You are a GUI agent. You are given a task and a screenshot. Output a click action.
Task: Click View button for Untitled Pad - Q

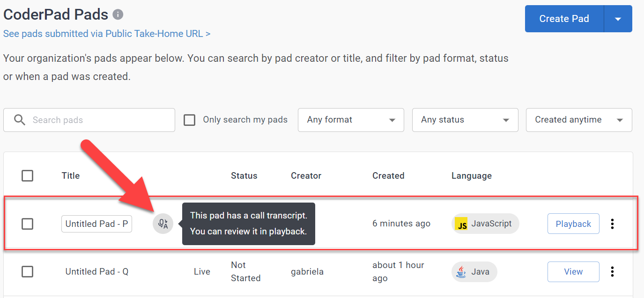tap(573, 272)
